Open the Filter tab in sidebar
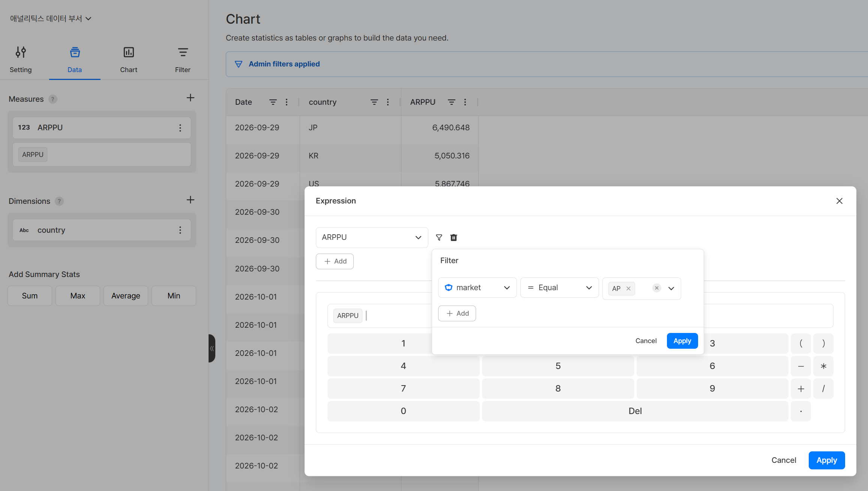Viewport: 868px width, 491px height. pyautogui.click(x=183, y=60)
